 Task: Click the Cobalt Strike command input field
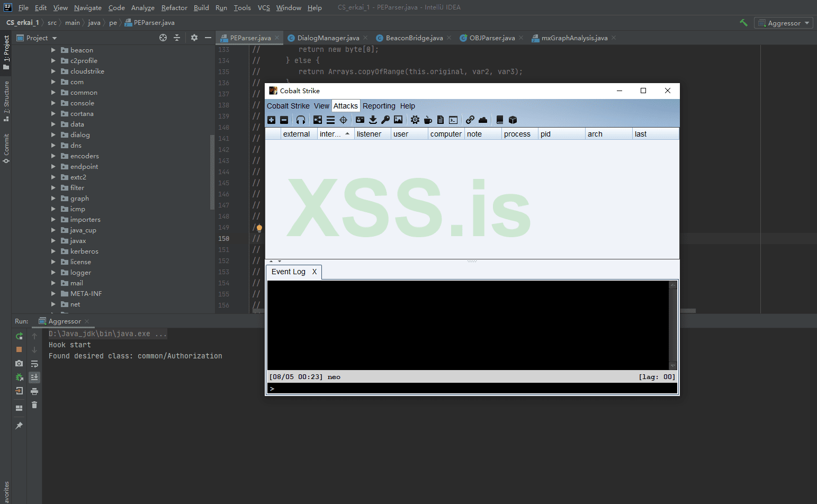tap(472, 389)
